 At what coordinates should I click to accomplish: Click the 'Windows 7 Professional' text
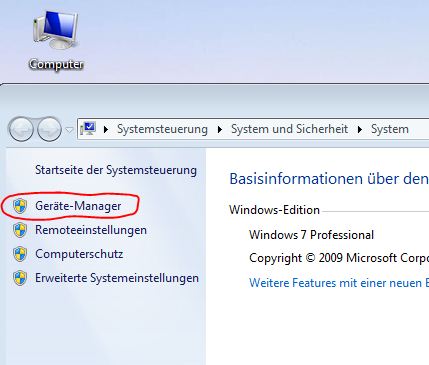[x=311, y=235]
